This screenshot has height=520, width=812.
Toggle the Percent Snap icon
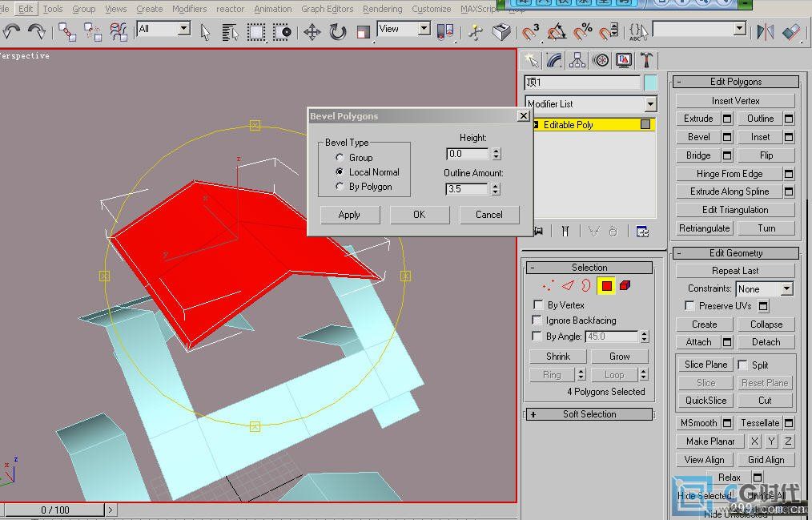click(x=583, y=32)
